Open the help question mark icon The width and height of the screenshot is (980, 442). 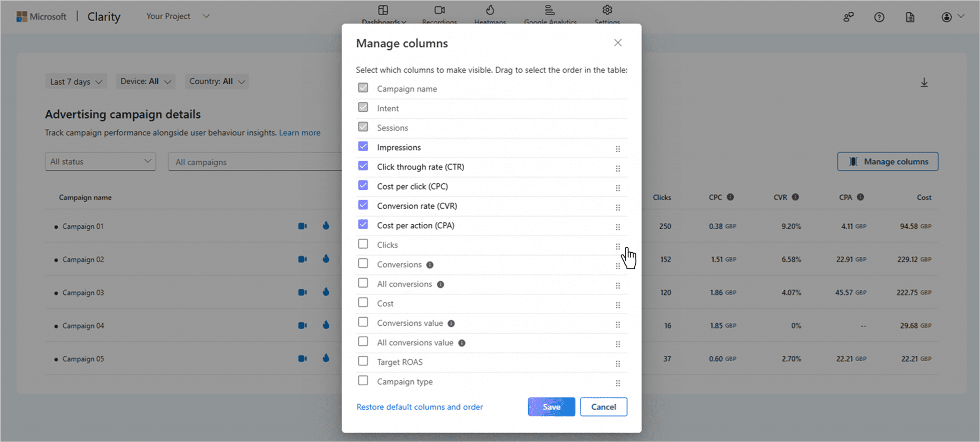tap(879, 17)
